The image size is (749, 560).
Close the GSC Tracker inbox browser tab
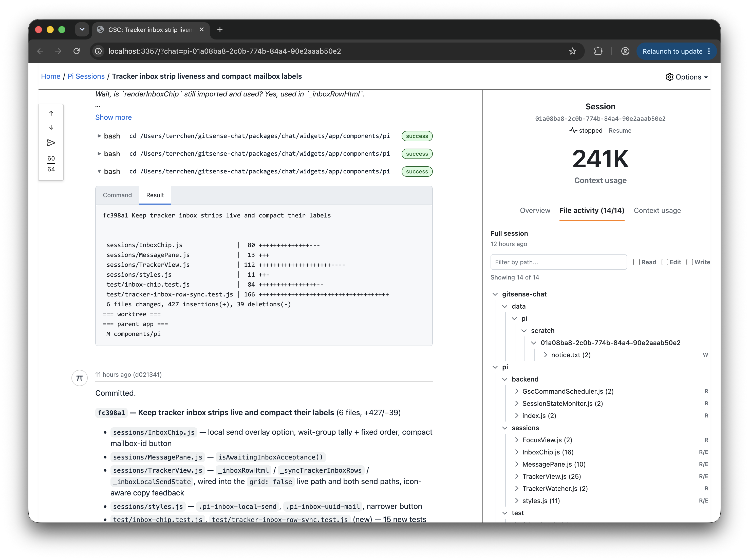point(202,29)
